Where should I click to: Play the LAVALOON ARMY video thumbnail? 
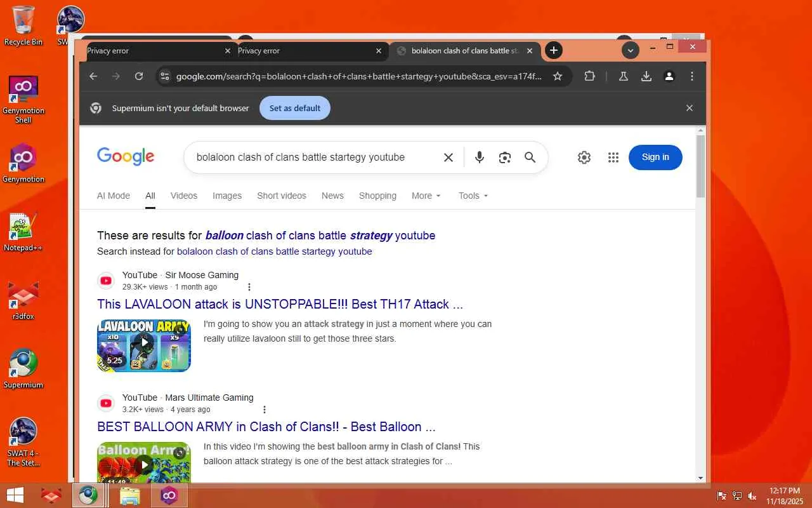pos(144,345)
